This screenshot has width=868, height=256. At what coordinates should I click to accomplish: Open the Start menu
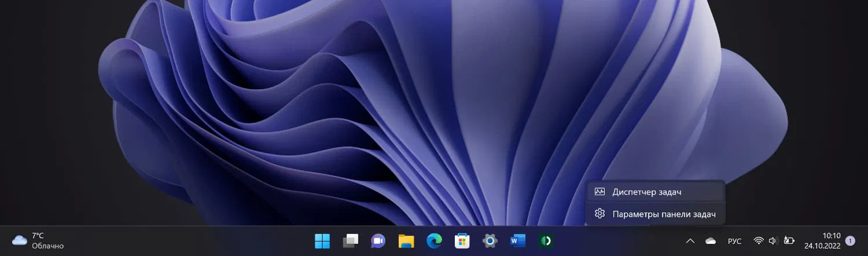(322, 241)
